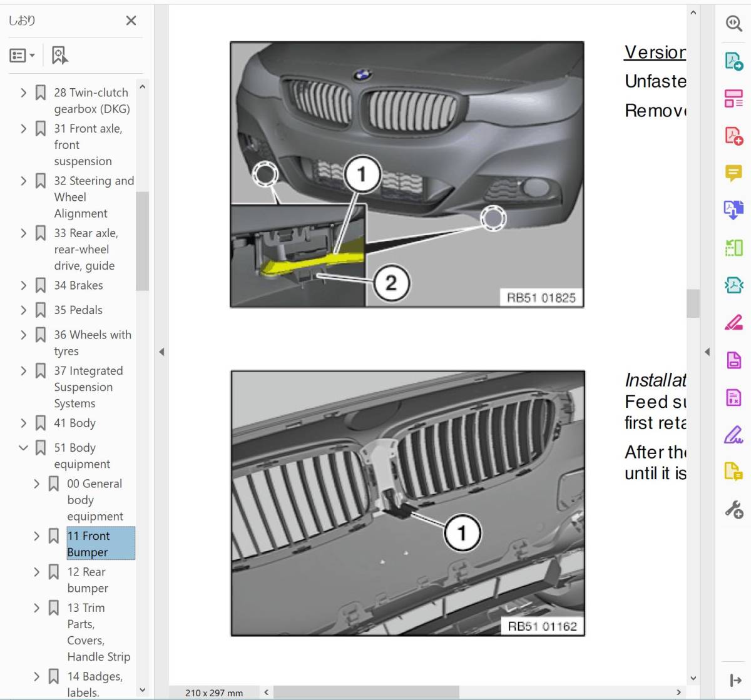Close the しおり bookmarks panel
This screenshot has height=700, width=751.
coord(131,21)
